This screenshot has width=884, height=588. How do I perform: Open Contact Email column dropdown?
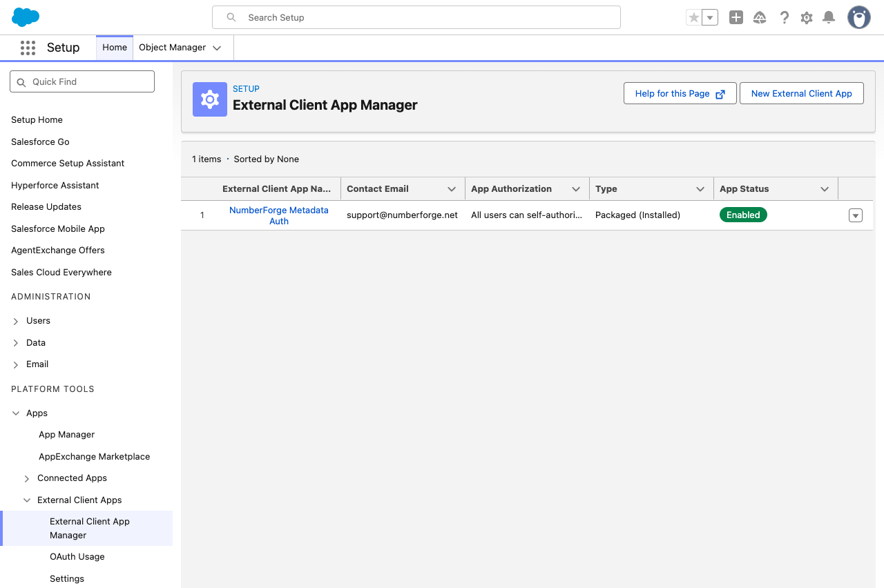(452, 189)
